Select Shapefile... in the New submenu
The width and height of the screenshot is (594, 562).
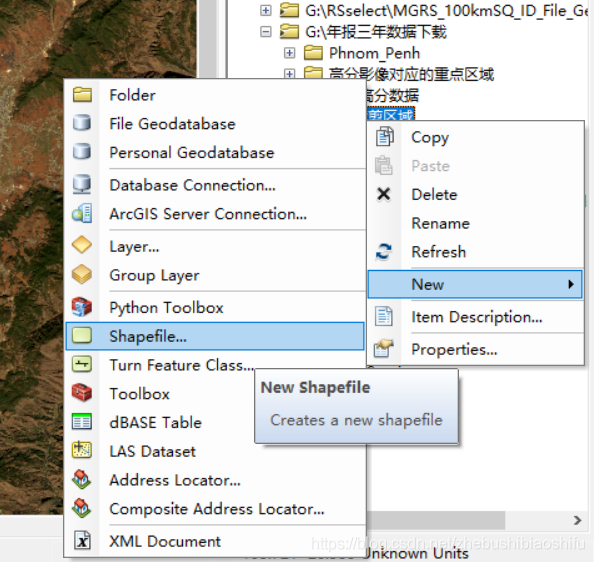(215, 336)
